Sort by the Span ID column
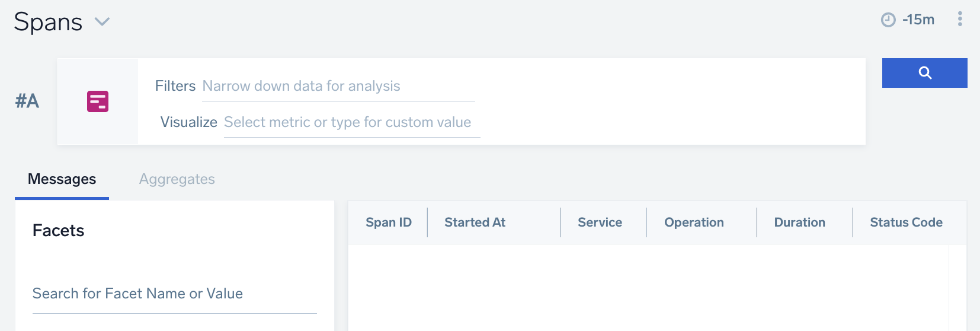 coord(388,222)
